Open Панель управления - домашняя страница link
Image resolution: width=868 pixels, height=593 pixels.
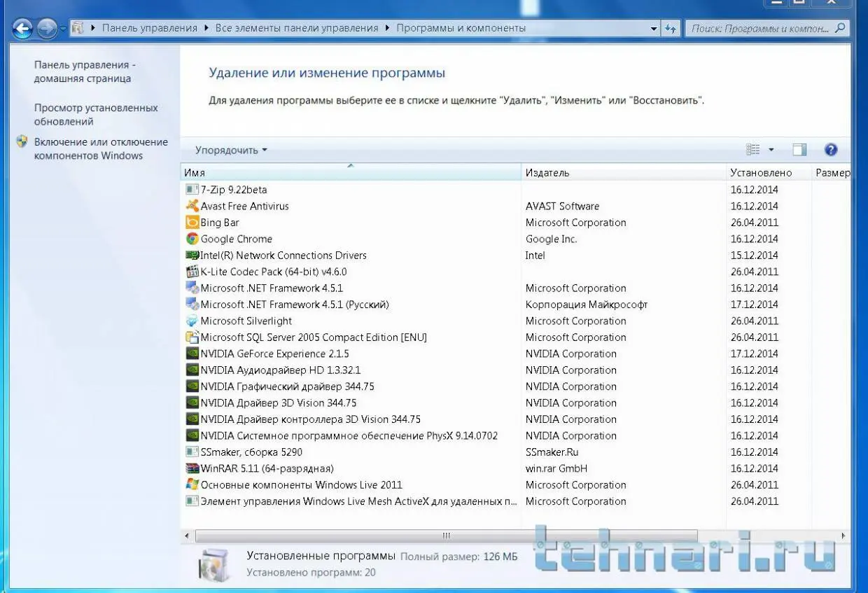pyautogui.click(x=85, y=71)
